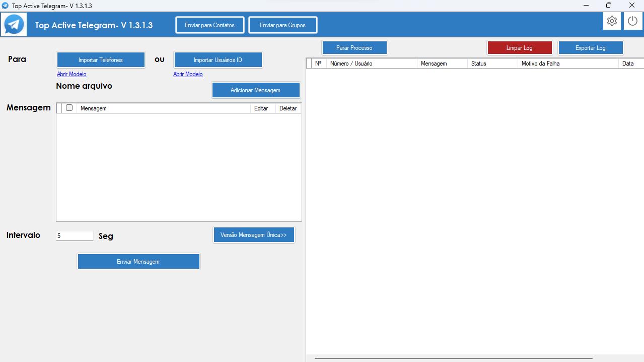Click the small Telegram icon in title bar
This screenshot has width=644, height=362.
(x=5, y=6)
